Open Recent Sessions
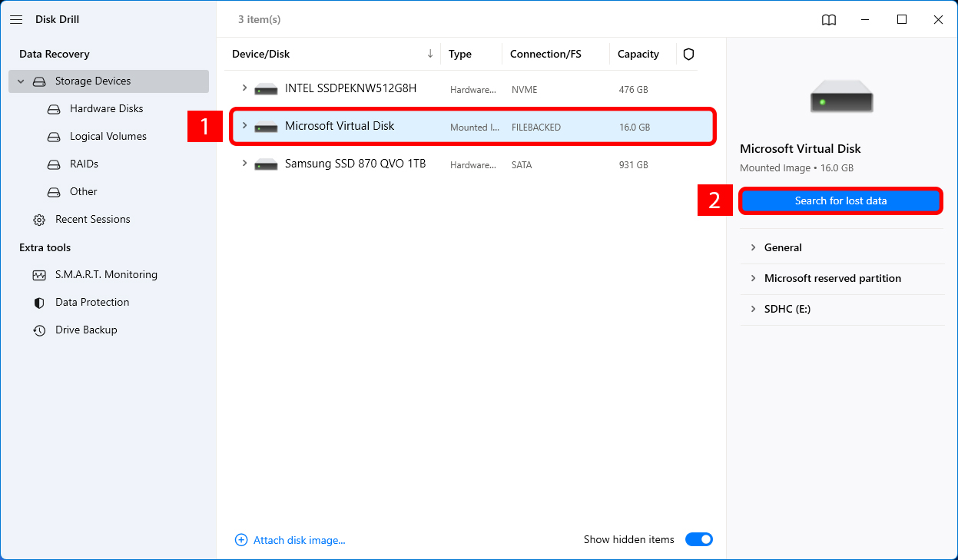Viewport: 958px width, 560px height. pos(92,219)
